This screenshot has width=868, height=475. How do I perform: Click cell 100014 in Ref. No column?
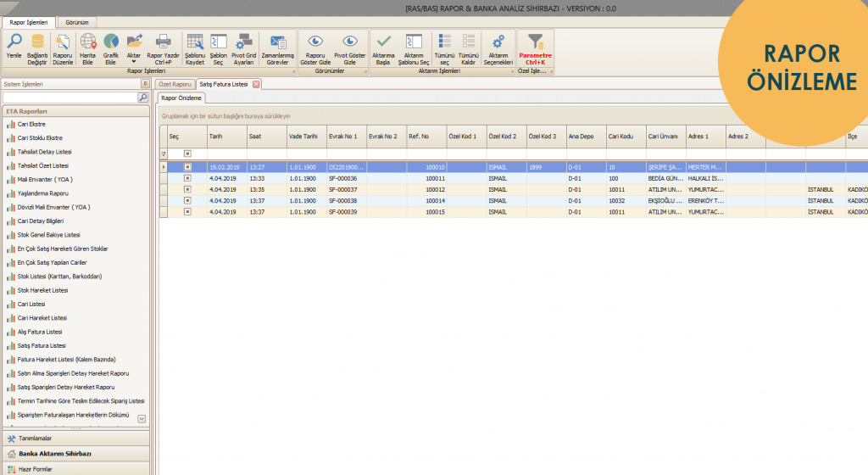click(426, 200)
